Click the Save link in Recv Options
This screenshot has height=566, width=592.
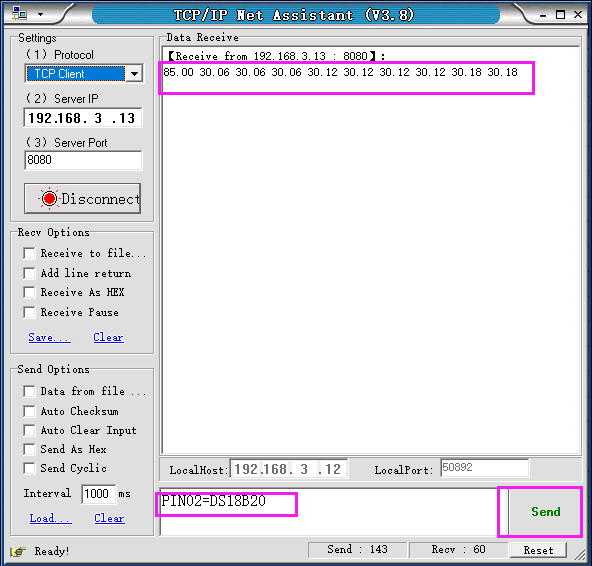(x=49, y=337)
